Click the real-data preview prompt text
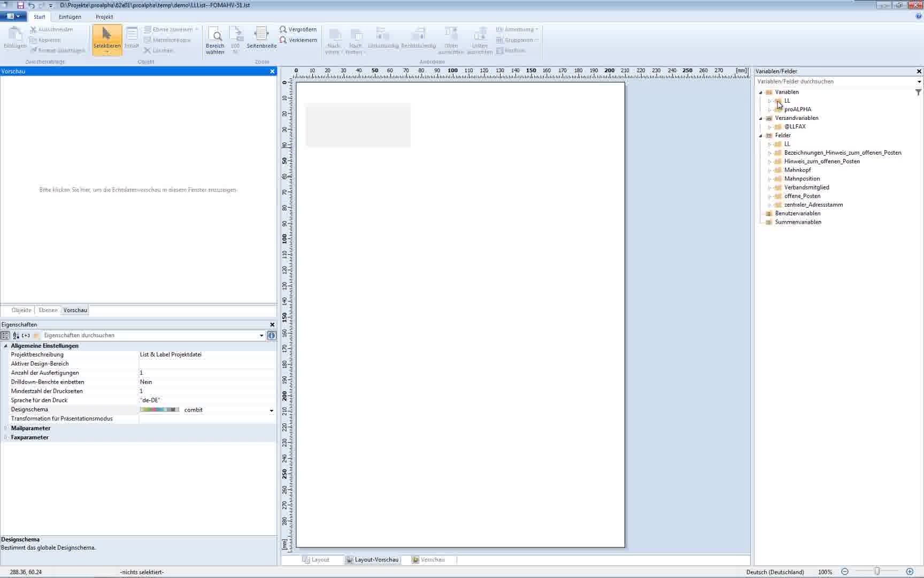This screenshot has height=578, width=924. point(138,190)
